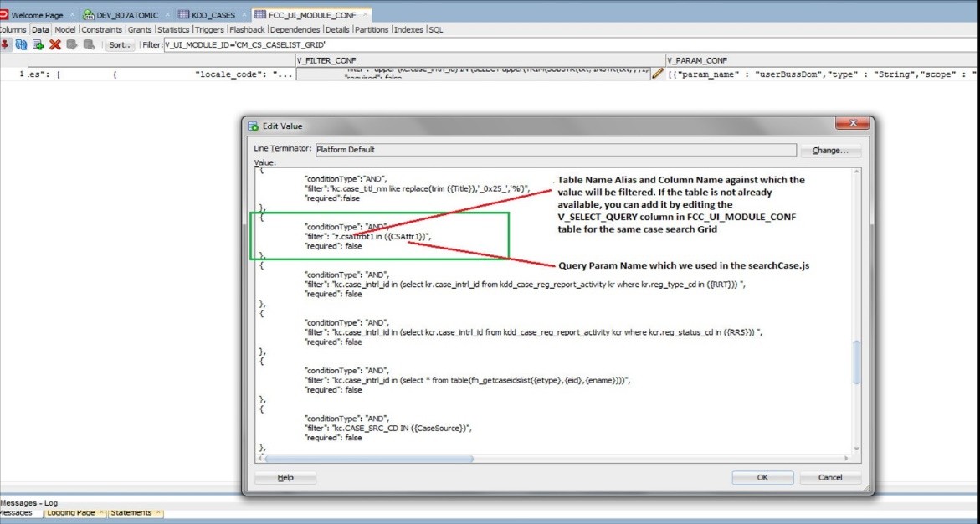This screenshot has width=980, height=524.
Task: Open the V_FILTER_CONF cell editor pencil icon
Action: tap(656, 74)
